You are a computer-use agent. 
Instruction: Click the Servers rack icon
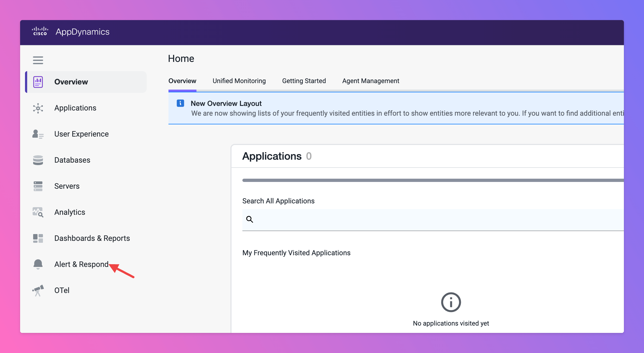(38, 186)
